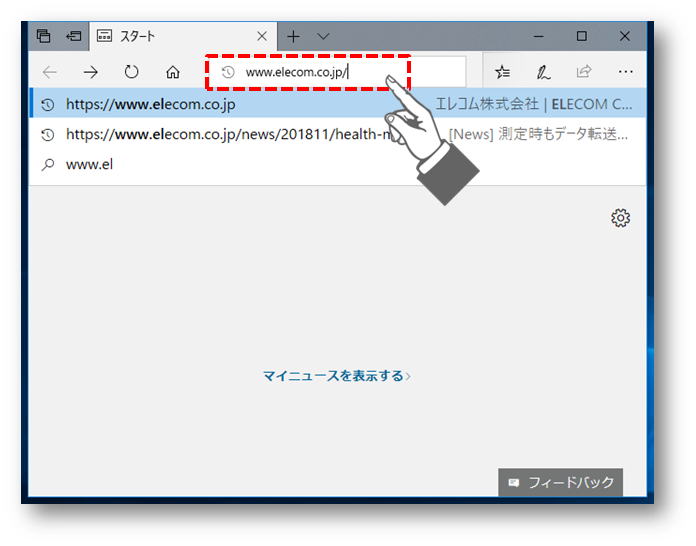Image resolution: width=696 pixels, height=546 pixels.
Task: Refresh the page
Action: pos(131,72)
